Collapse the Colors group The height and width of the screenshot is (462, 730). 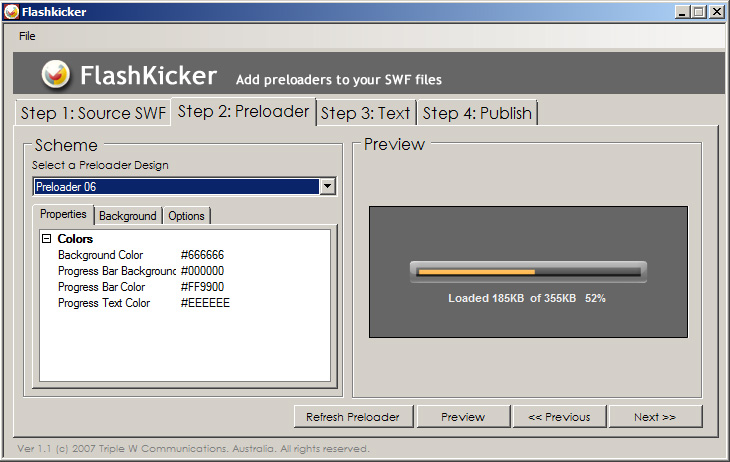pyautogui.click(x=47, y=238)
